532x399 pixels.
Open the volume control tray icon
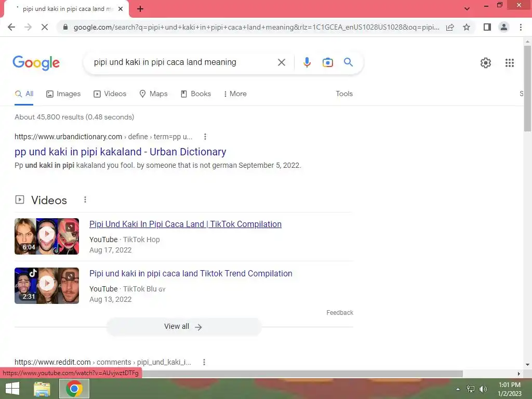pos(483,389)
